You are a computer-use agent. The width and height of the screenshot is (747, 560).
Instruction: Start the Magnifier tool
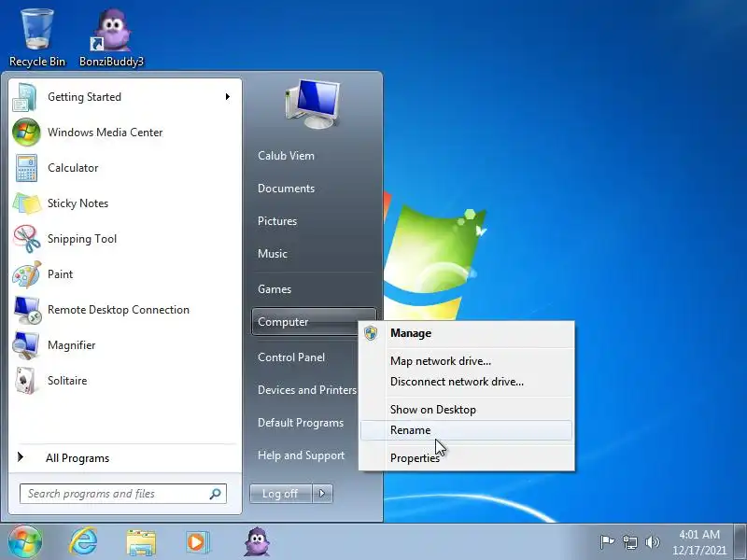click(125, 345)
